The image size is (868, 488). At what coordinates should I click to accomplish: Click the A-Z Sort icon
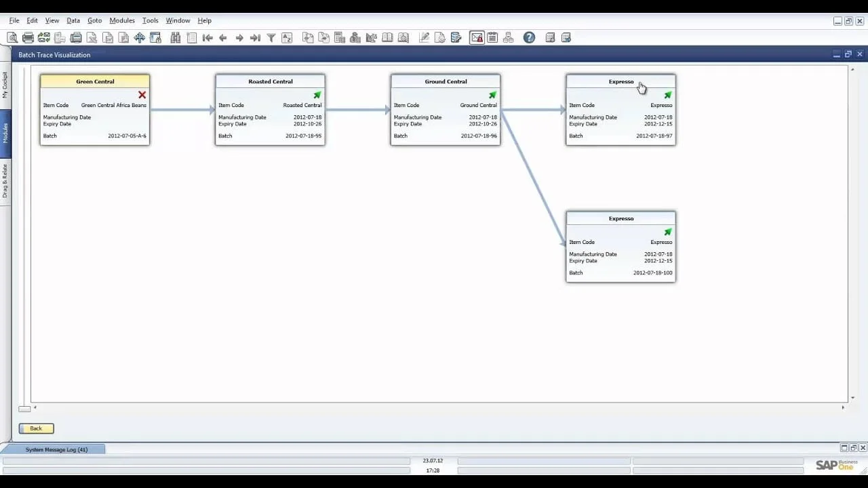point(287,38)
